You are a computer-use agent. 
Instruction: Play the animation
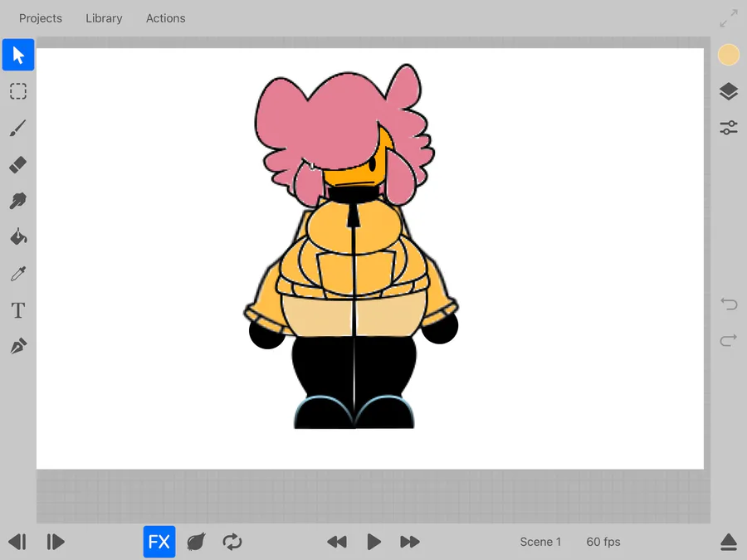click(374, 542)
